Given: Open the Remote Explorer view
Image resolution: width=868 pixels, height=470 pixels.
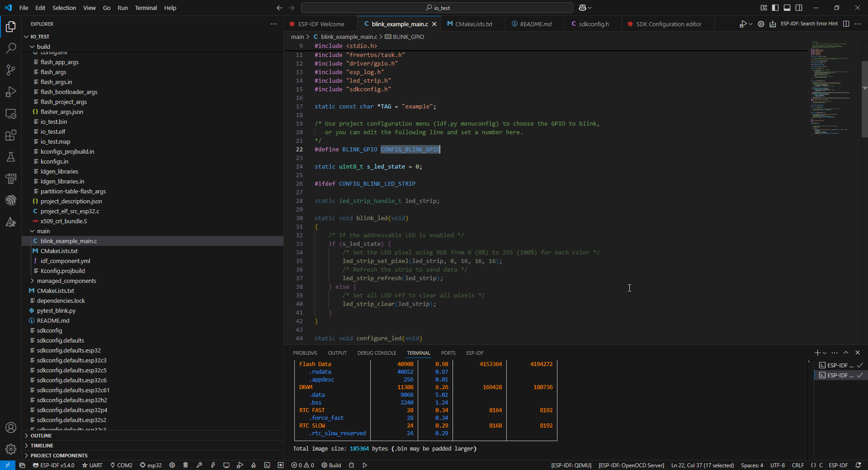Looking at the screenshot, I should [11, 113].
